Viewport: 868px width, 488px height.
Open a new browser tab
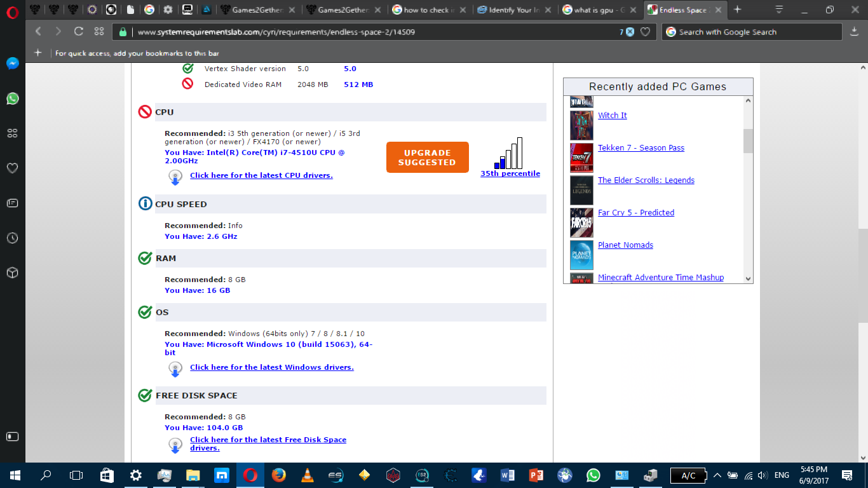coord(737,10)
